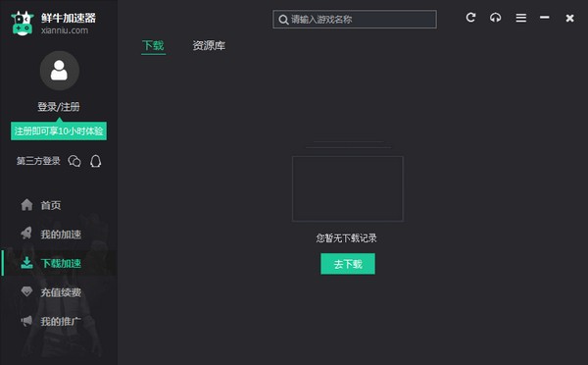Click the xianniu.com text under logo
The height and width of the screenshot is (365, 588).
pyautogui.click(x=65, y=30)
